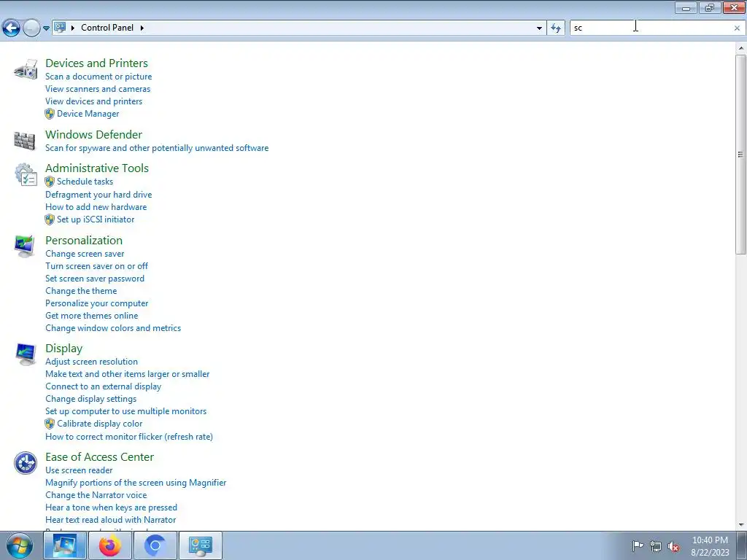Viewport: 747px width, 560px height.
Task: Click Connect to an external display
Action: pyautogui.click(x=104, y=386)
